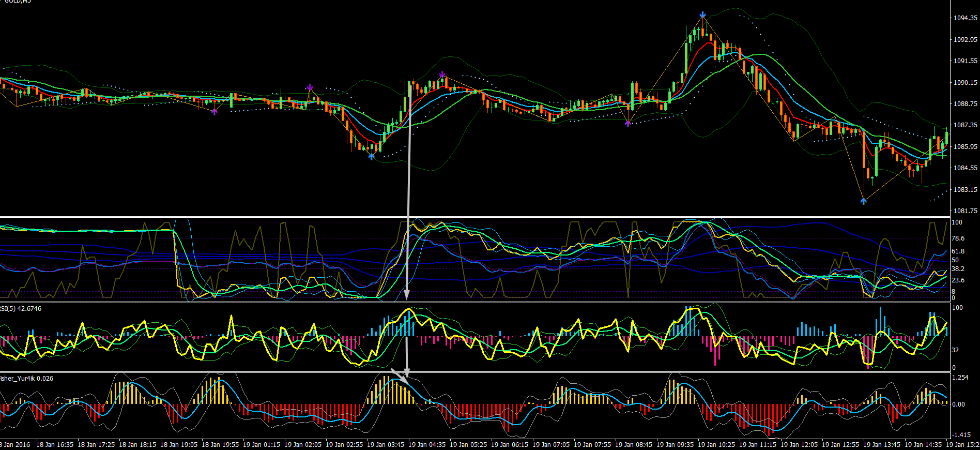Click the 1088.75 price level

[965, 104]
